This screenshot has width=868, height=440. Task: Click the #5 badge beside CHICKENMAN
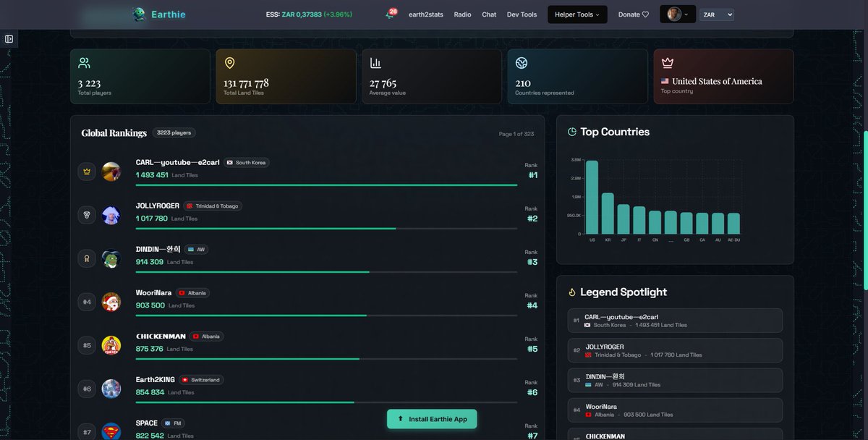tap(87, 345)
